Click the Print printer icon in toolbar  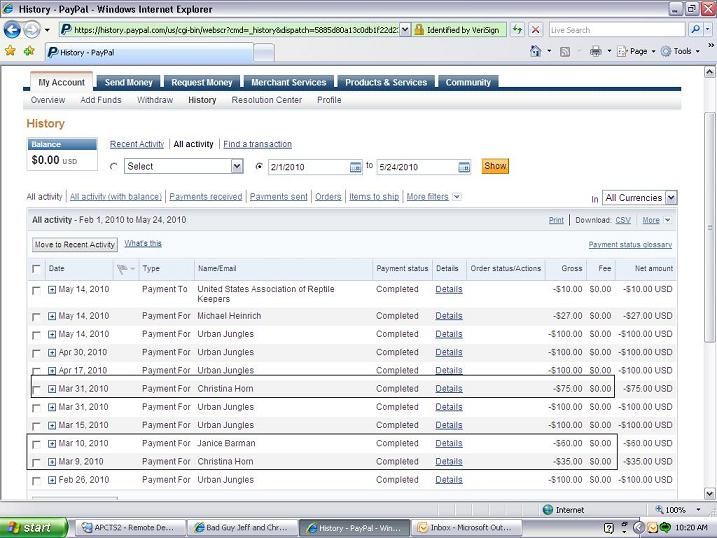[595, 51]
